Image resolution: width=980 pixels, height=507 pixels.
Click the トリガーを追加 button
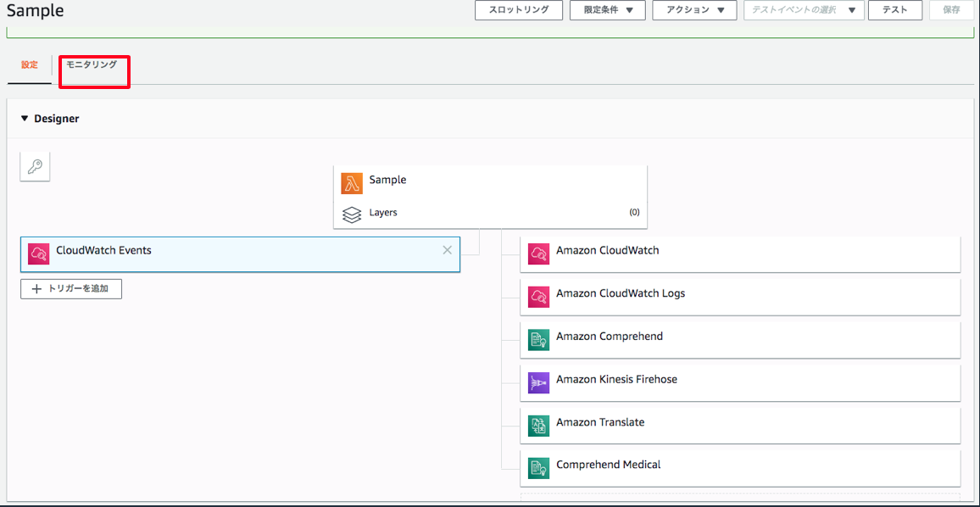point(71,289)
